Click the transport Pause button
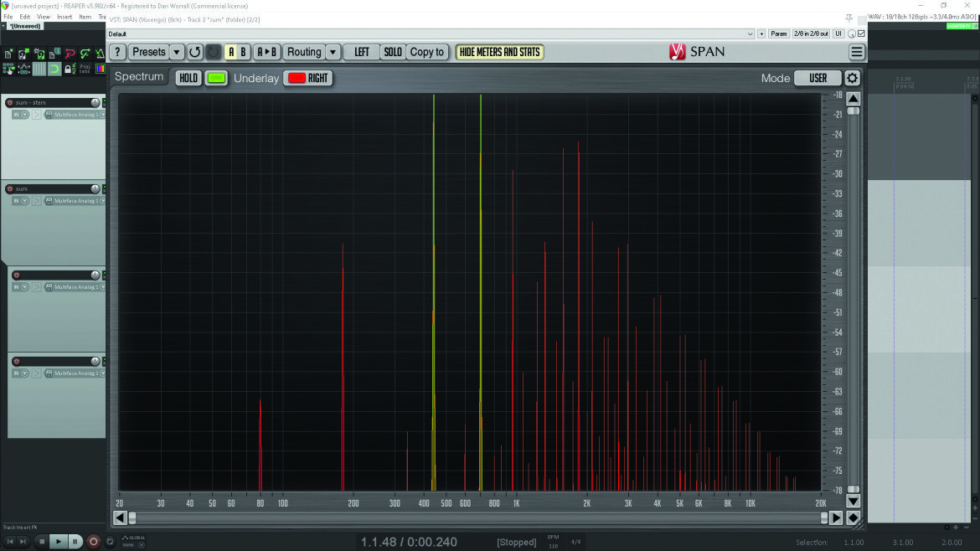Screen dimensions: 980x551 point(75,542)
